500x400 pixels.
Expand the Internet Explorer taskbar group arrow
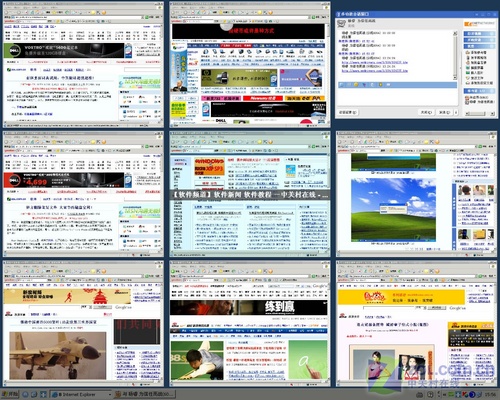[x=109, y=394]
